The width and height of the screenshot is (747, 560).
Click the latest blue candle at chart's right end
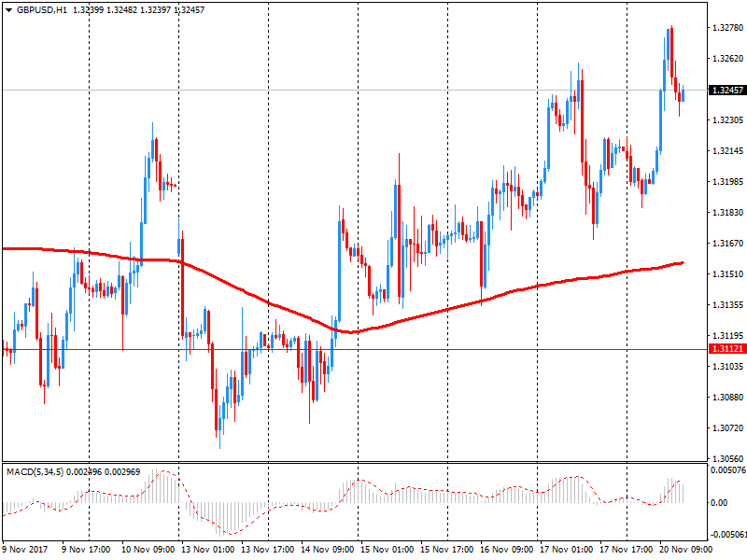[x=684, y=94]
